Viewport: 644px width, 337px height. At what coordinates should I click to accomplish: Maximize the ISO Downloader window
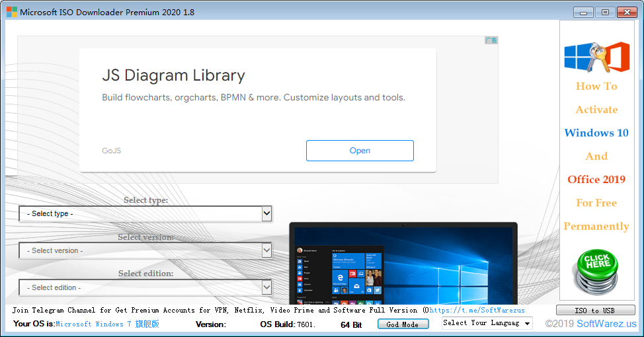pyautogui.click(x=605, y=13)
